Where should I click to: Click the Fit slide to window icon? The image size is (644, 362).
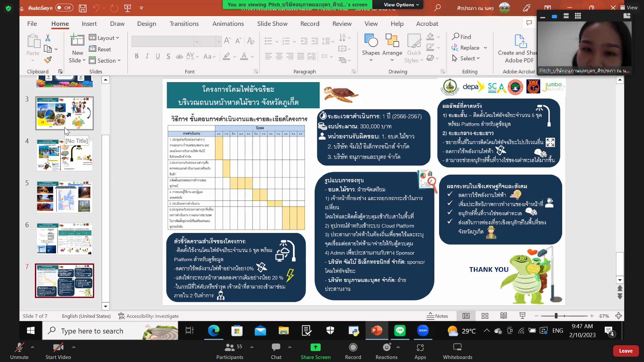(619, 316)
